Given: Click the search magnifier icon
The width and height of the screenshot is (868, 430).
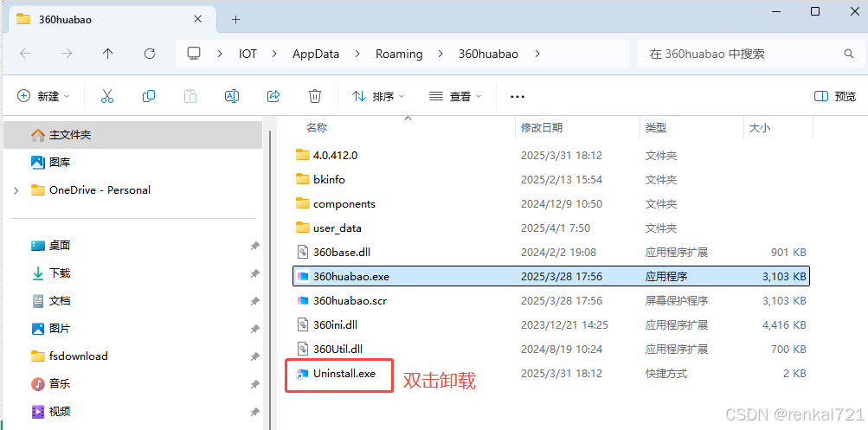Looking at the screenshot, I should (849, 54).
